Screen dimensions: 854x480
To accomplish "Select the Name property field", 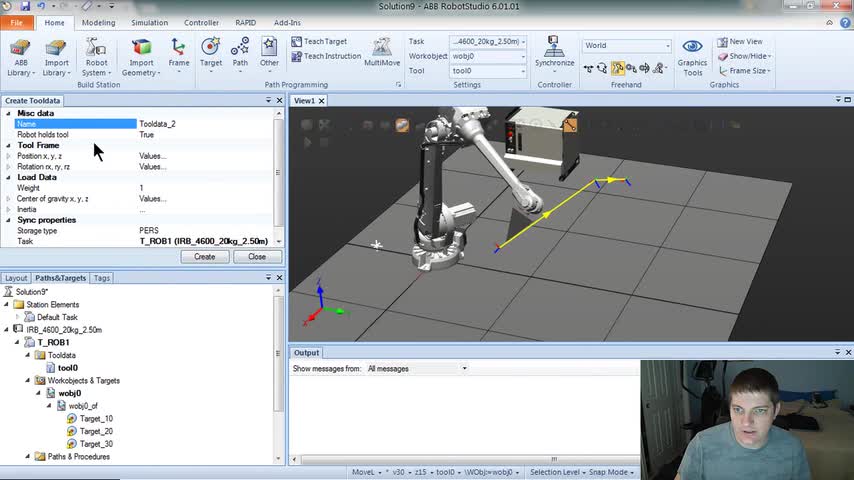I will [x=75, y=124].
